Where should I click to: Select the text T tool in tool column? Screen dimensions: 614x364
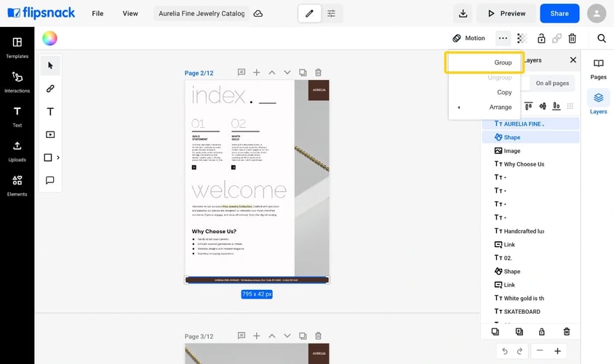click(50, 111)
